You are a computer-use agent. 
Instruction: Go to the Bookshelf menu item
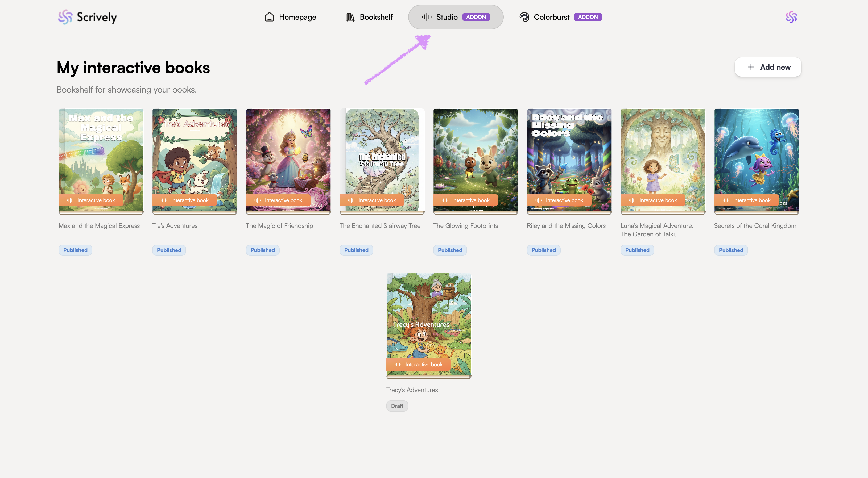[x=376, y=17]
